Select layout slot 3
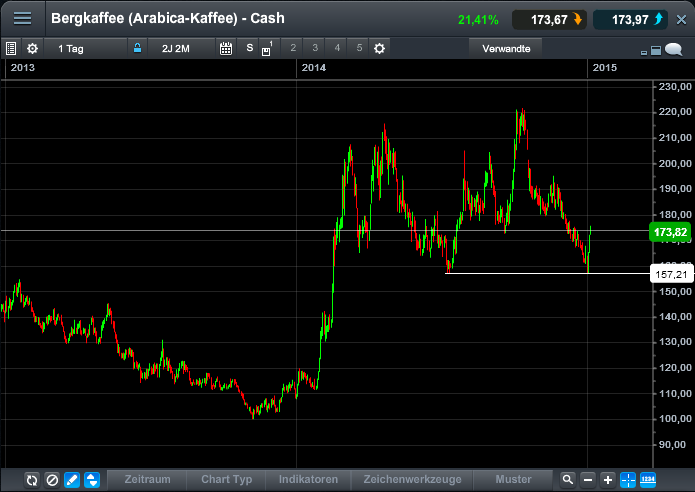 pos(315,48)
